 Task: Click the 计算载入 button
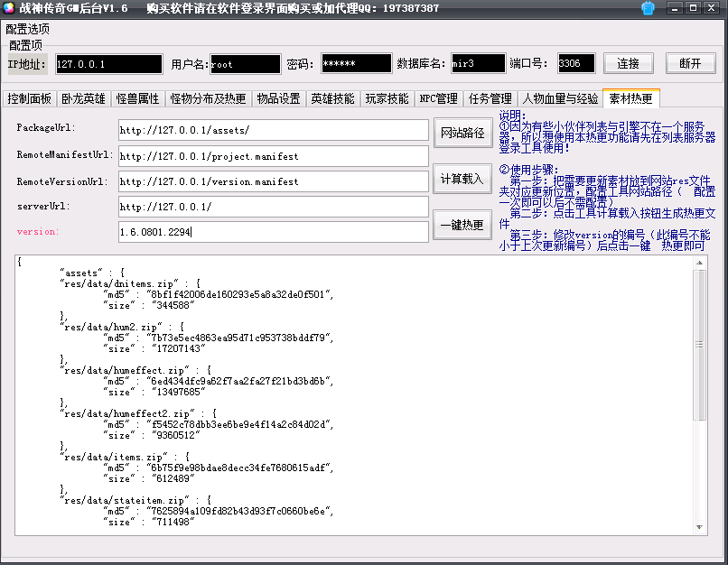(x=462, y=180)
